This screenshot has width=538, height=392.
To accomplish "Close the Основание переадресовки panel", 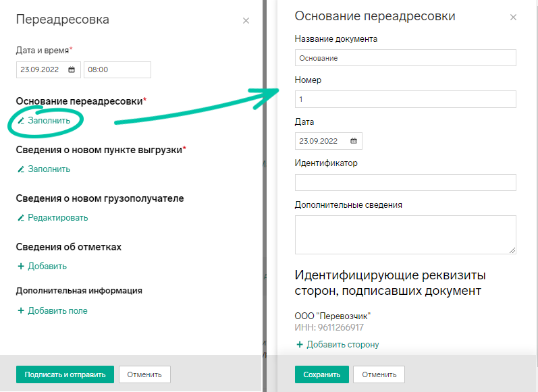I will click(x=513, y=17).
